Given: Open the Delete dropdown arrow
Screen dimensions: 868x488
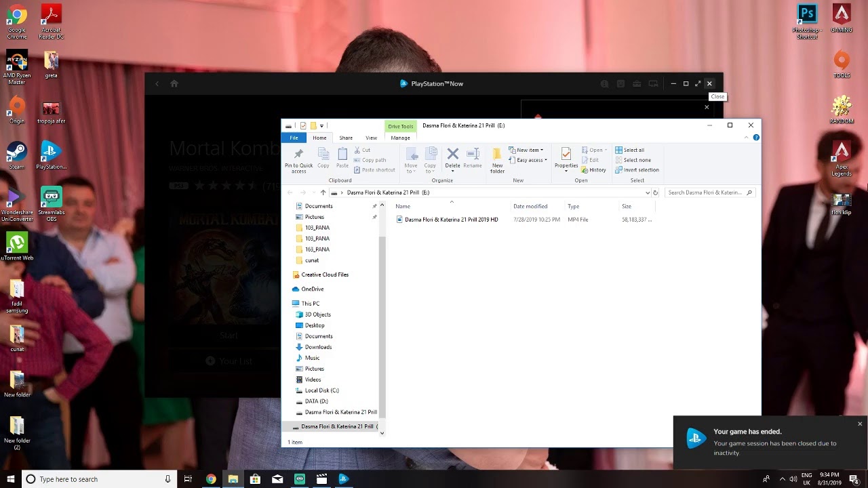Looking at the screenshot, I should pyautogui.click(x=452, y=171).
